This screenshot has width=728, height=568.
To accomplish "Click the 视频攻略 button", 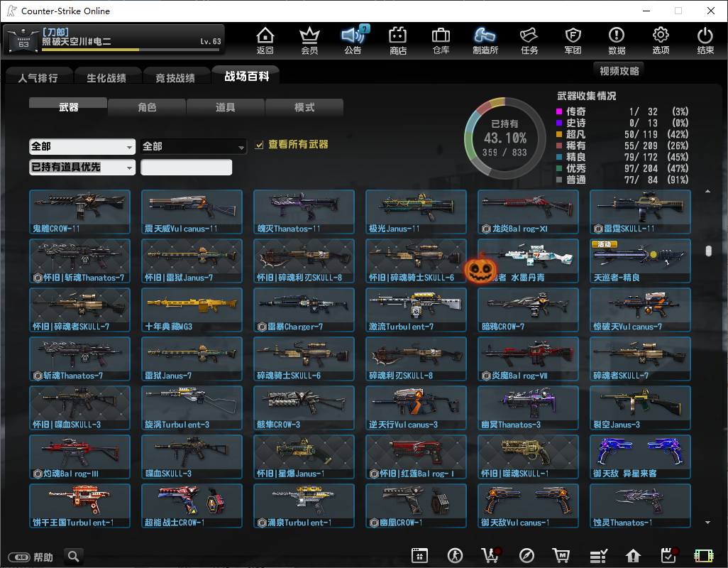I will click(x=619, y=70).
